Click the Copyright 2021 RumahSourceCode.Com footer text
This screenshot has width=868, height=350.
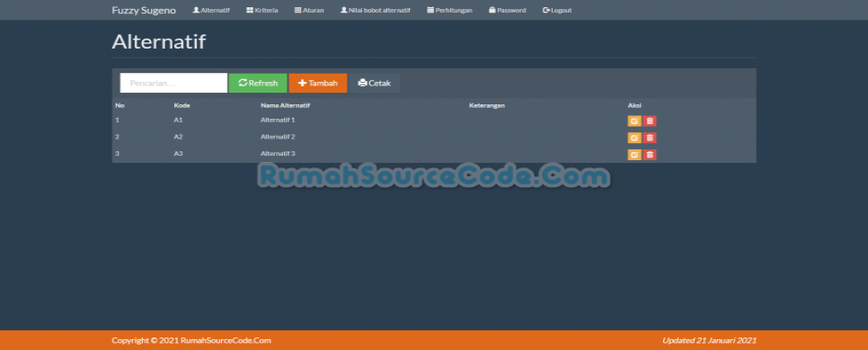(191, 341)
